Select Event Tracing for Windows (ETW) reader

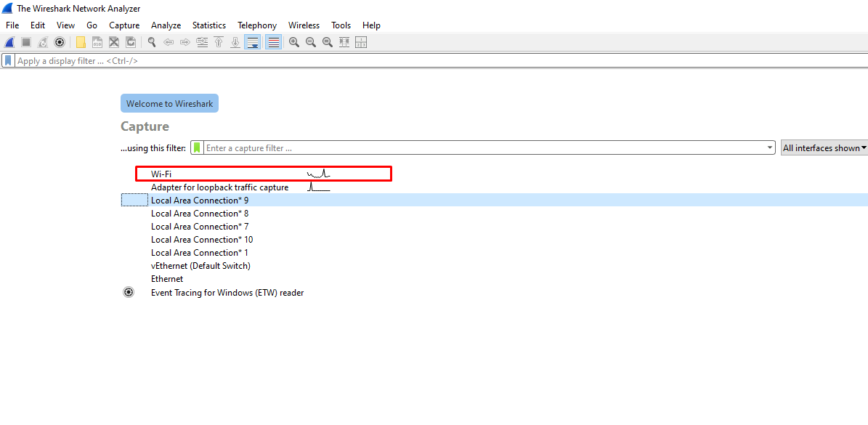coord(227,292)
